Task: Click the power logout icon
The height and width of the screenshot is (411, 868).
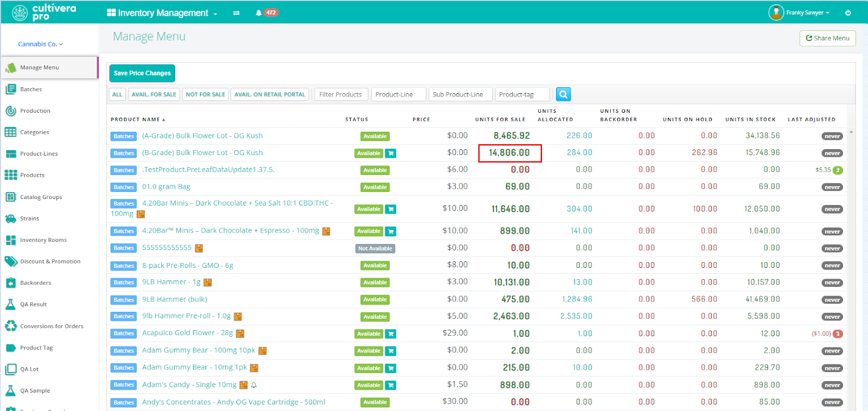Action: pyautogui.click(x=848, y=12)
